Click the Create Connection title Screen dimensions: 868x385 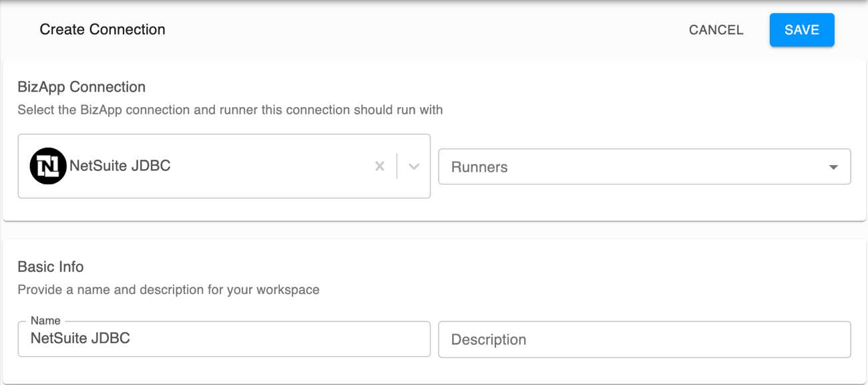tap(102, 29)
